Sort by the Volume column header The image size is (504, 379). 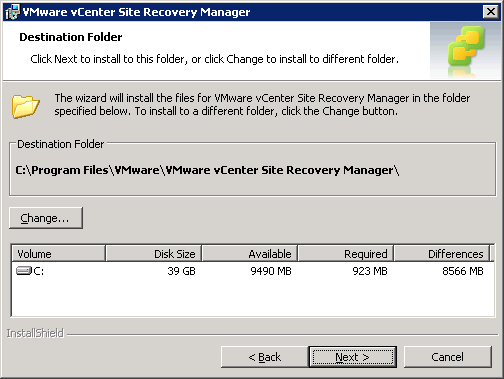point(59,254)
